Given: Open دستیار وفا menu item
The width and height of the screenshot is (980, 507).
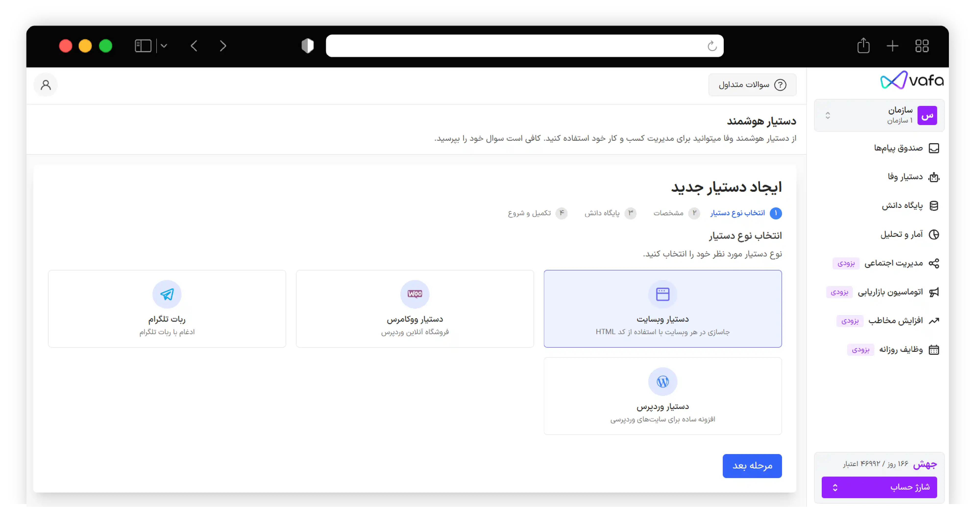Looking at the screenshot, I should pyautogui.click(x=913, y=177).
